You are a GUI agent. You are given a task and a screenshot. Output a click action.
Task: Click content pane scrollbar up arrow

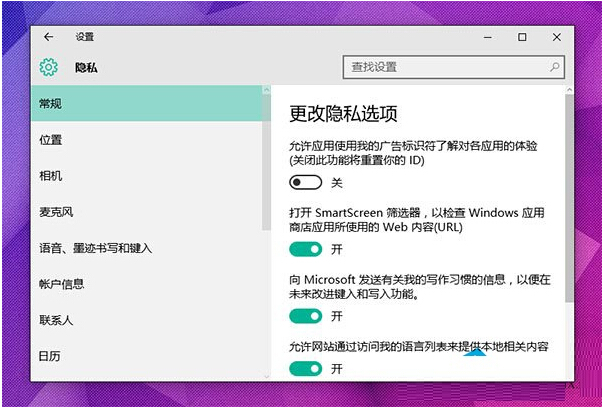(x=569, y=90)
